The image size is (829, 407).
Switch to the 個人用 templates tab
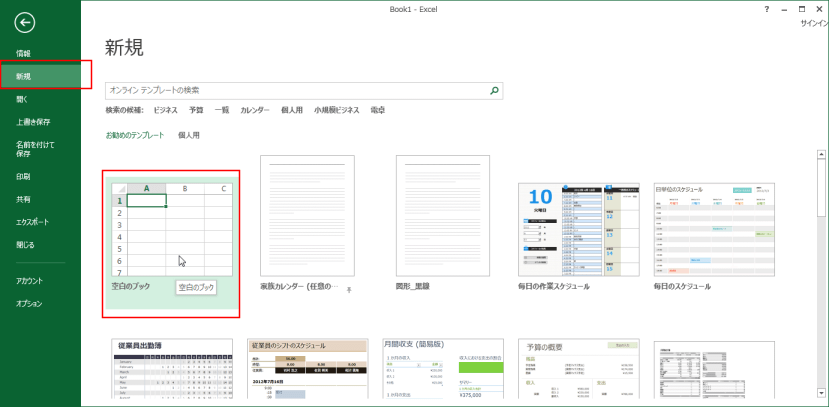189,134
